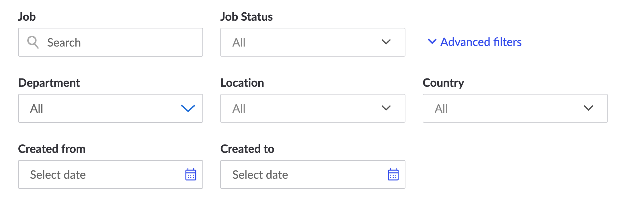Click the blue Department dropdown arrow
Screen dimensions: 644x200
click(x=188, y=108)
